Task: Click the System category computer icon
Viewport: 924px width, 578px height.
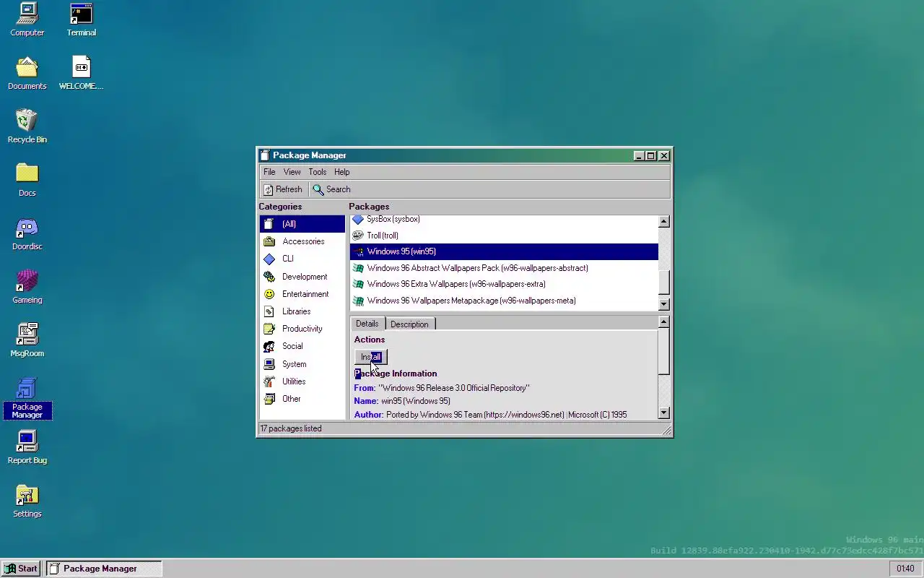Action: point(269,364)
